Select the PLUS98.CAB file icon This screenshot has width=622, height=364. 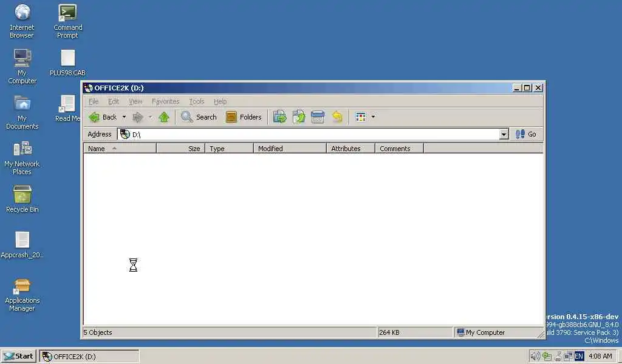coord(68,62)
